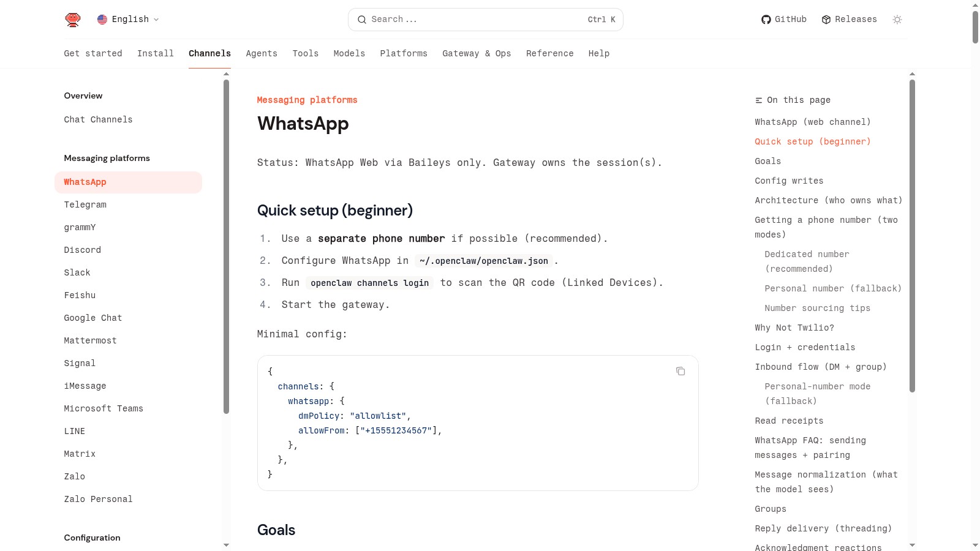
Task: Open the GitHub repository link
Action: coord(783,20)
